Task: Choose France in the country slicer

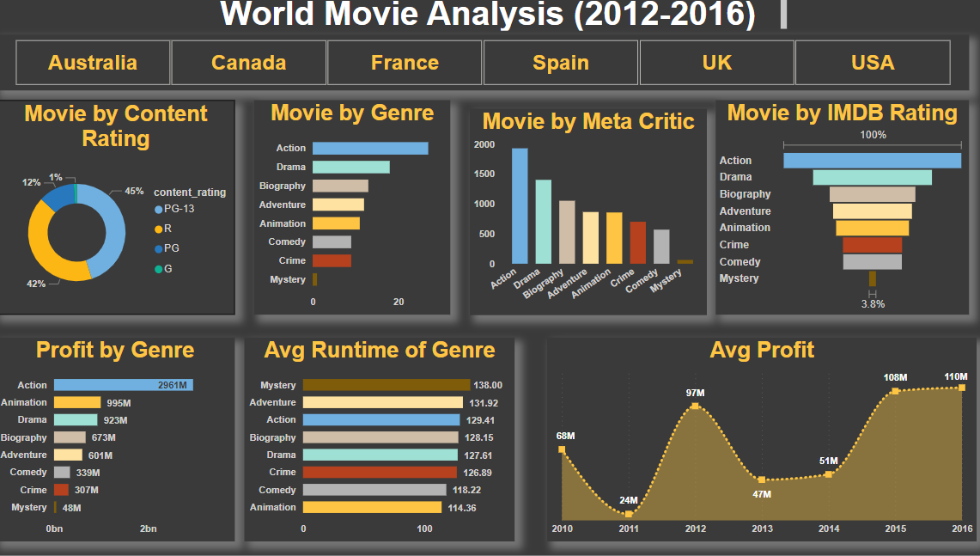Action: click(405, 63)
